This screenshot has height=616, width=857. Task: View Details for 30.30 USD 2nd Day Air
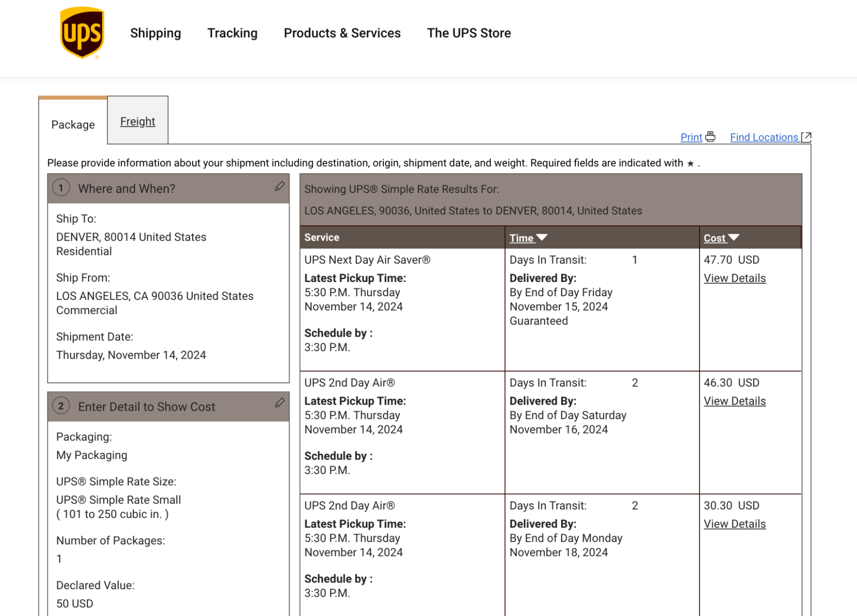(734, 524)
